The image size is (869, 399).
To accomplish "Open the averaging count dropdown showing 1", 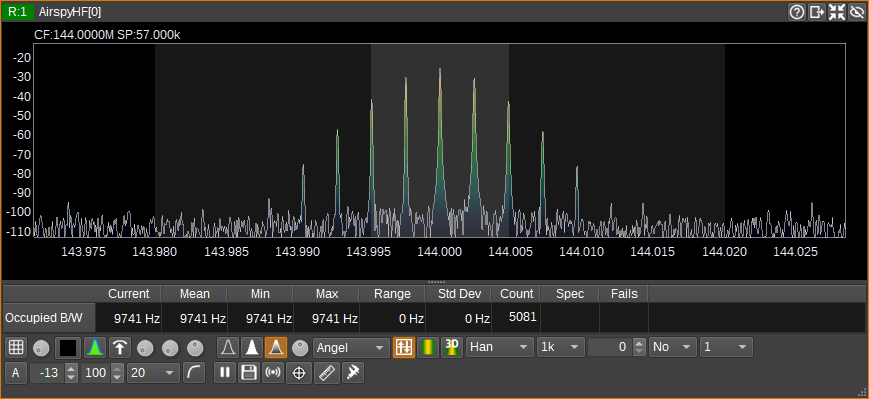I will pyautogui.click(x=726, y=347).
